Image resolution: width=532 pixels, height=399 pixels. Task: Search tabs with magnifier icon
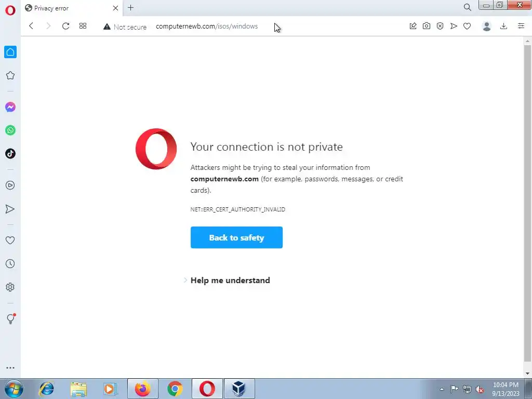click(x=468, y=7)
